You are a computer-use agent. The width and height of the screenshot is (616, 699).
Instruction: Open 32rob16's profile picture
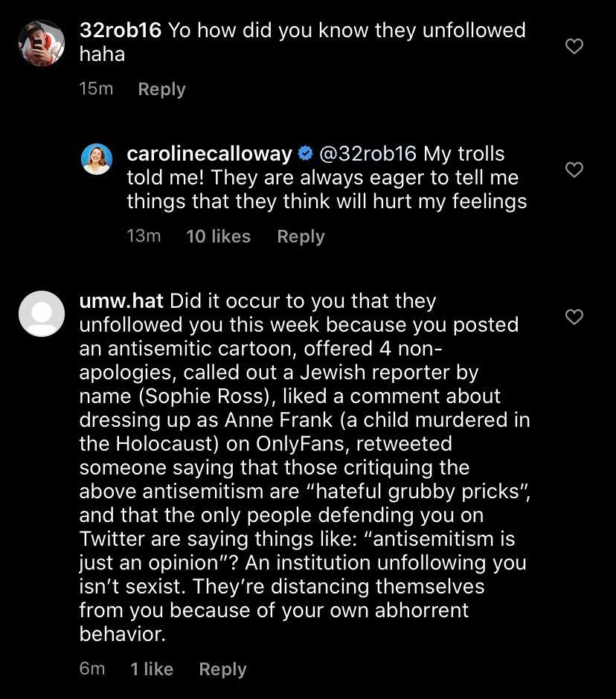click(42, 42)
